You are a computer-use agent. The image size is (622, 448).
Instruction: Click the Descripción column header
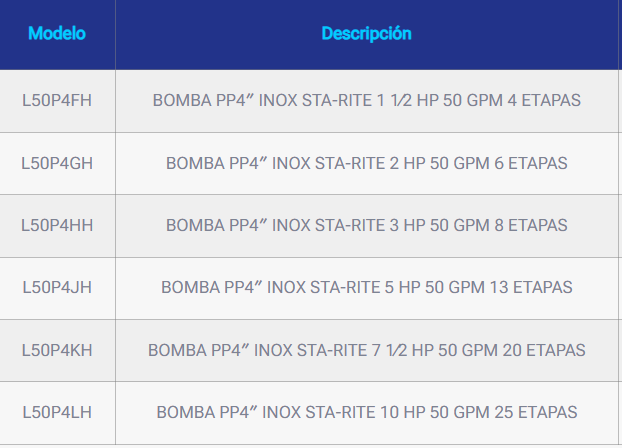[366, 33]
